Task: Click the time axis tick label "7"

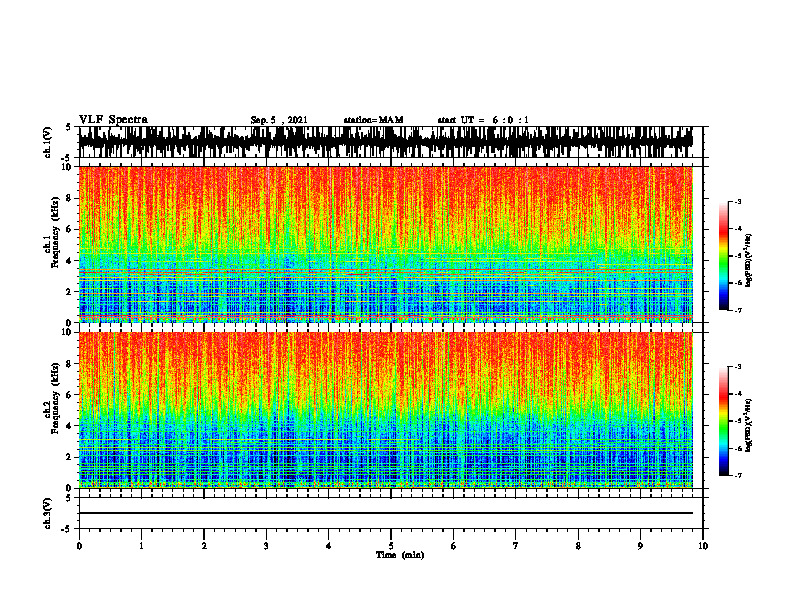Action: tap(516, 546)
